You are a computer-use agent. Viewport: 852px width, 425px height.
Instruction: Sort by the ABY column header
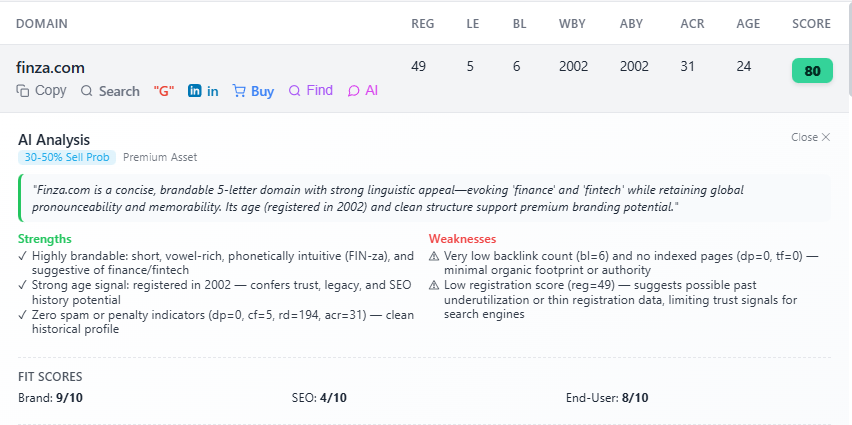click(632, 23)
